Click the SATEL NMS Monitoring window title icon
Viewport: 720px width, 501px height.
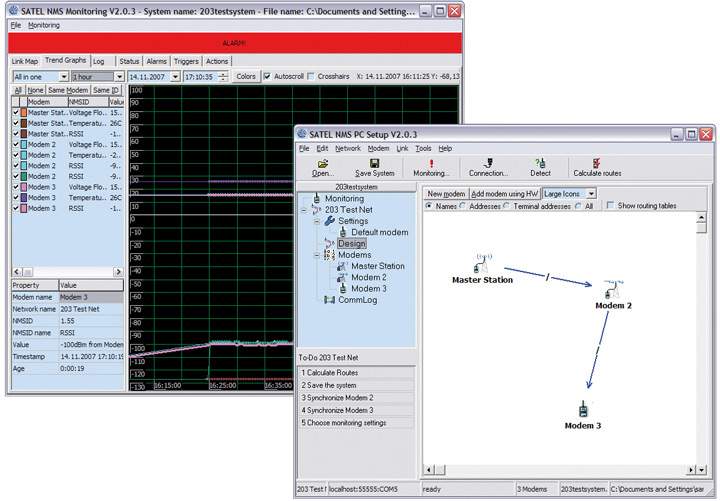13,11
